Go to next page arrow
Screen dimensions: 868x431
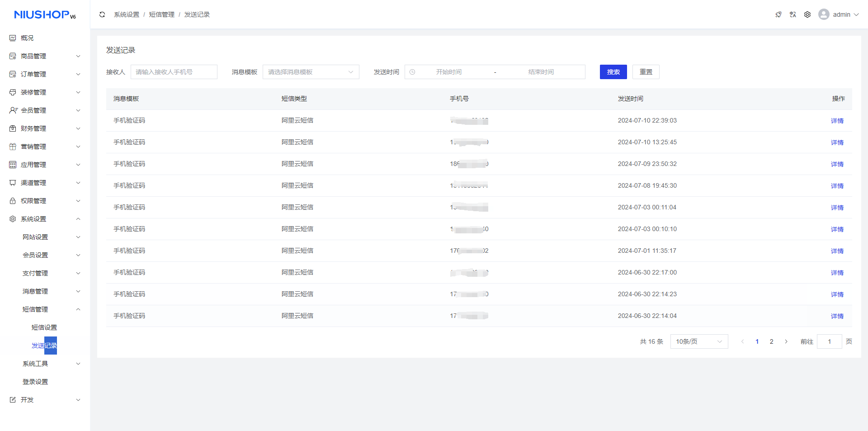786,341
